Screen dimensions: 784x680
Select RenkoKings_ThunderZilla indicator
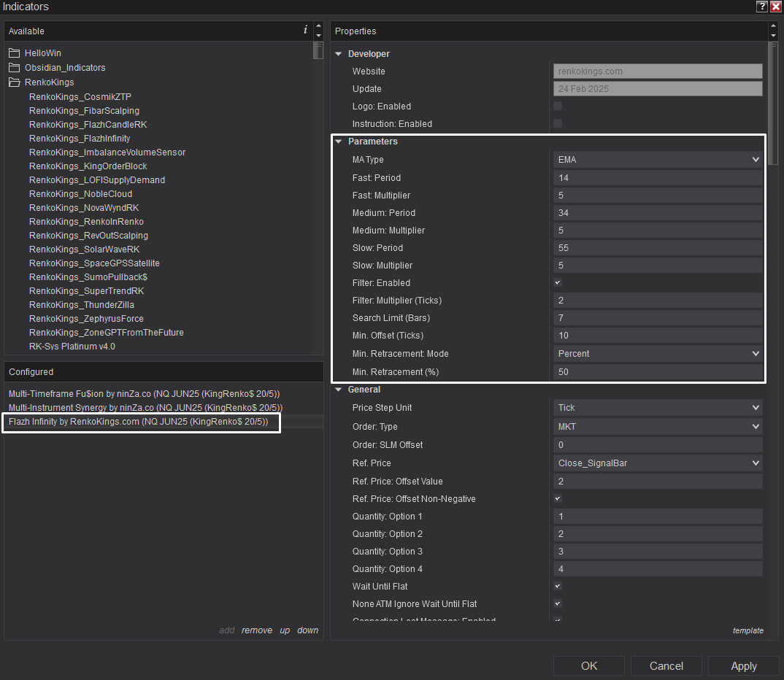tap(82, 305)
